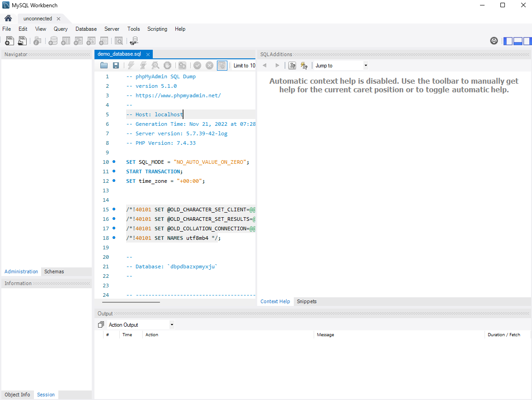Toggle automatic context help in SQL Additions
Viewport: 532px width, 400px height.
(x=304, y=65)
